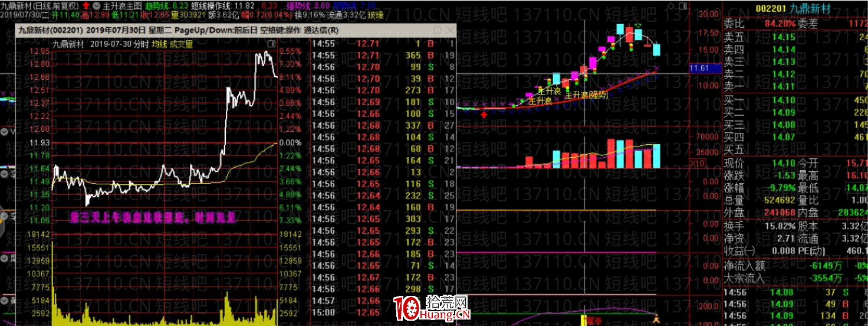Click the 成交量 legend label in intraday chart
The image size is (868, 326).
tap(182, 44)
